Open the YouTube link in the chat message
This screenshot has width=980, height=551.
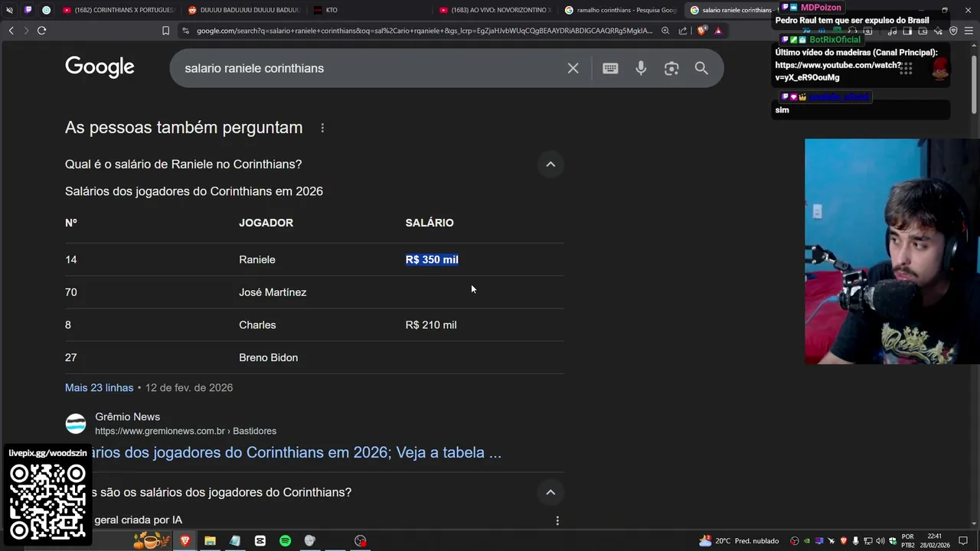838,71
